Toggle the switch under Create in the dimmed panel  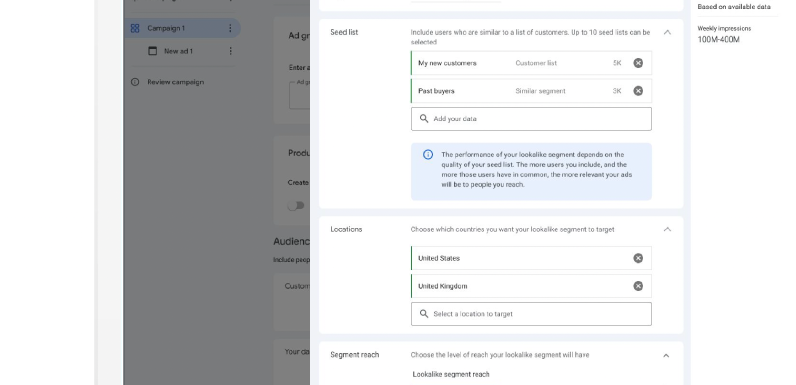tap(296, 205)
